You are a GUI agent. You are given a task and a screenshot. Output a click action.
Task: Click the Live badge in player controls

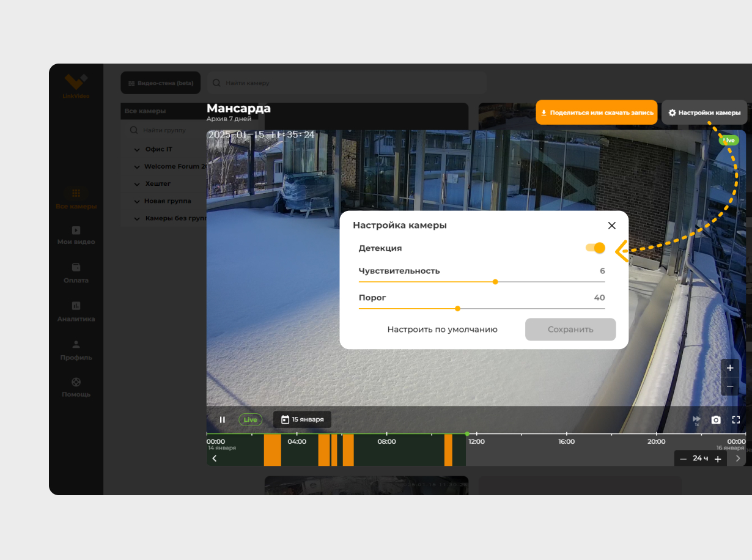[x=251, y=420]
